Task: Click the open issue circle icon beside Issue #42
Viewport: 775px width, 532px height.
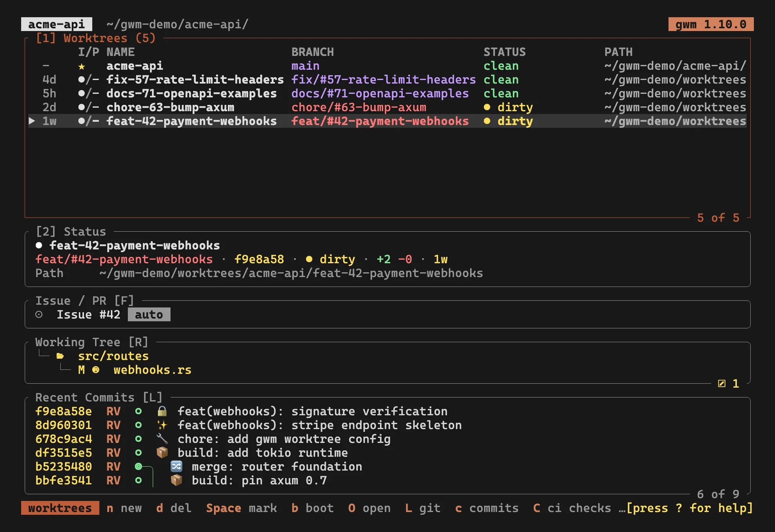Action: [x=39, y=315]
